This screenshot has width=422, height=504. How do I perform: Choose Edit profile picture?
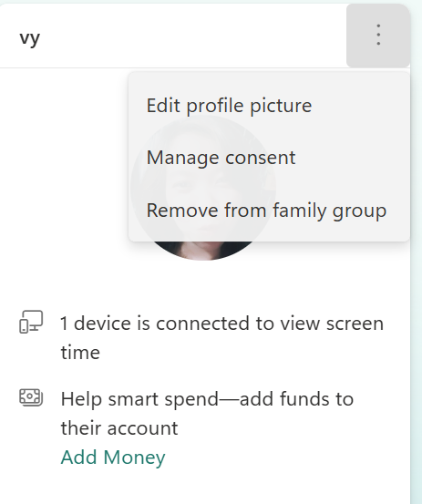(x=269, y=106)
